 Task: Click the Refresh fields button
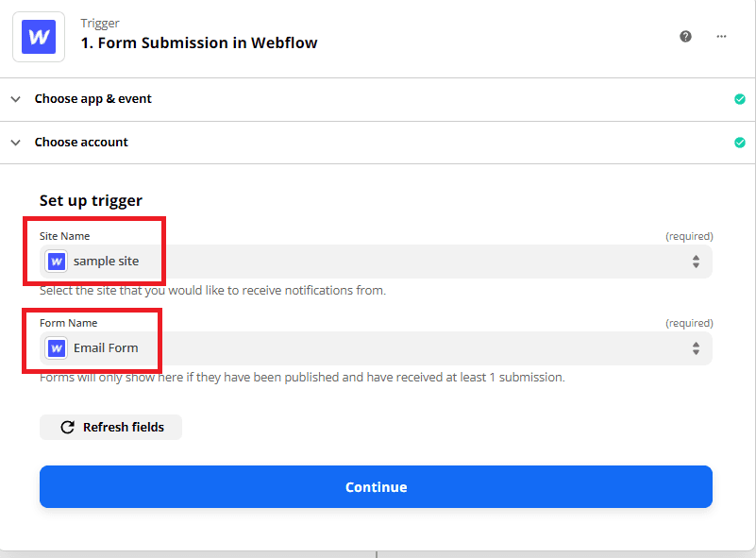(x=110, y=427)
